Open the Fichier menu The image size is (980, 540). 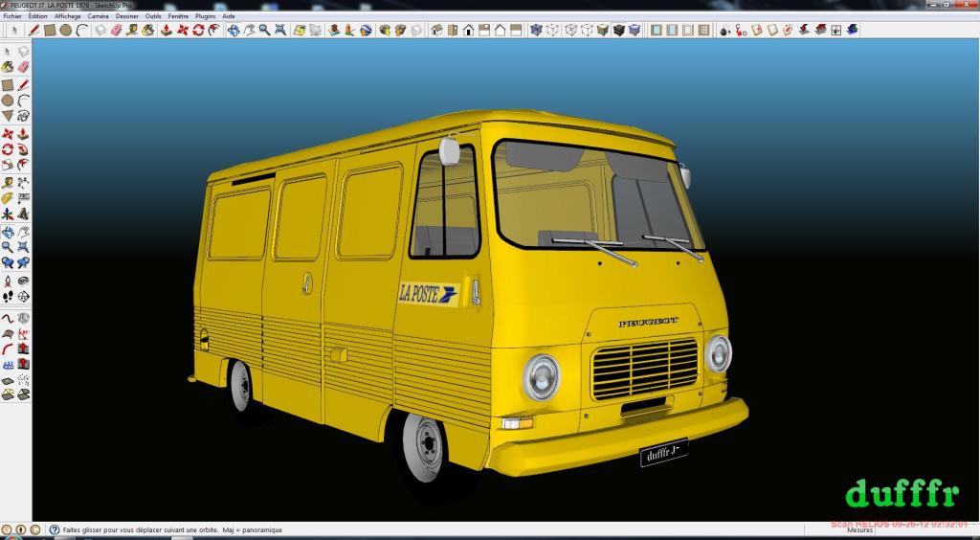click(11, 15)
